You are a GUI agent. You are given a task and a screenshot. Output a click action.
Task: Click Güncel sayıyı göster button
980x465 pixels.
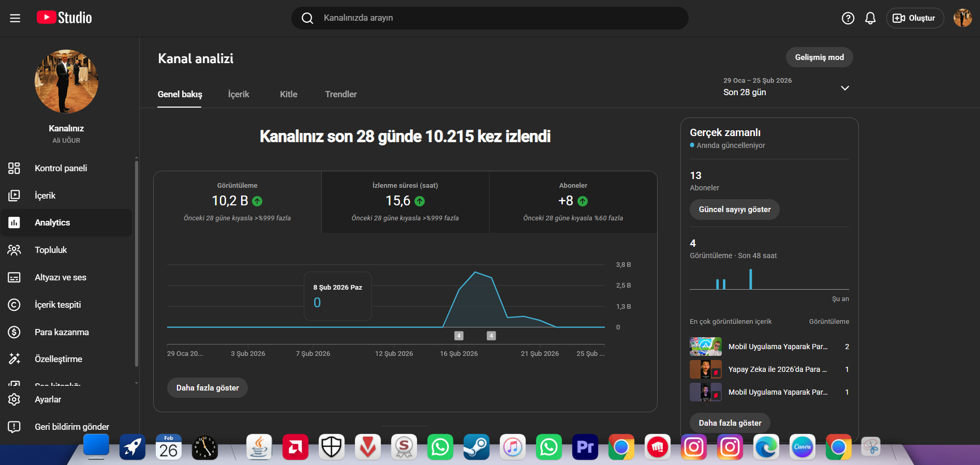(734, 209)
